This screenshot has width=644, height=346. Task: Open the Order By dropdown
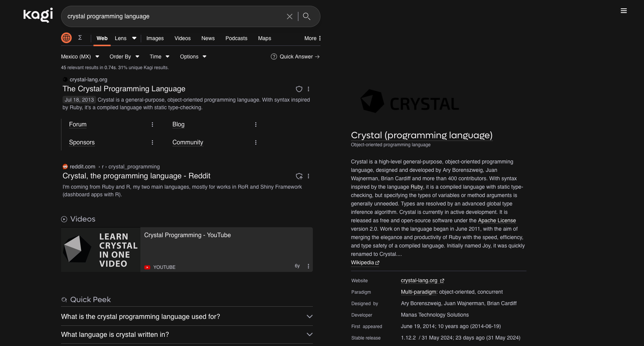(124, 57)
